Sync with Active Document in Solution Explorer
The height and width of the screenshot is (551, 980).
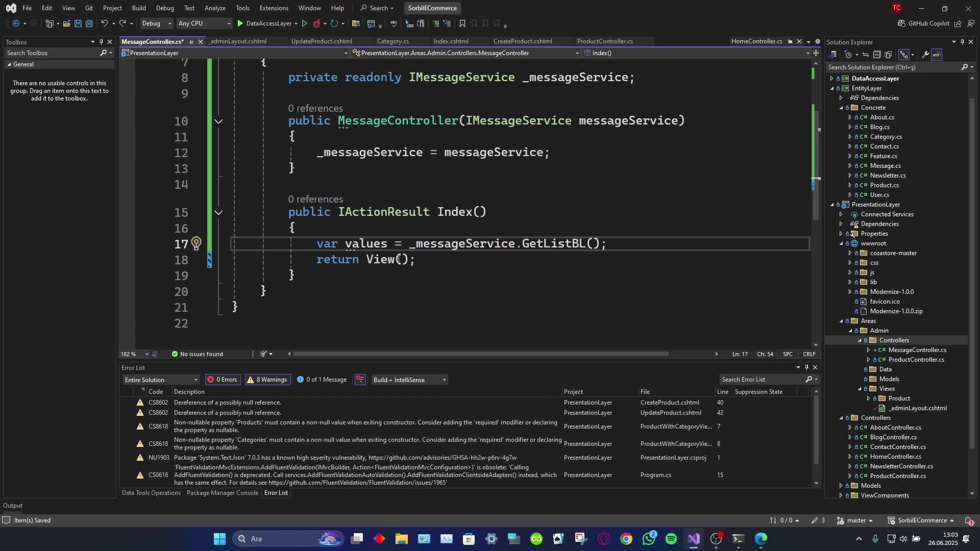pos(866,55)
